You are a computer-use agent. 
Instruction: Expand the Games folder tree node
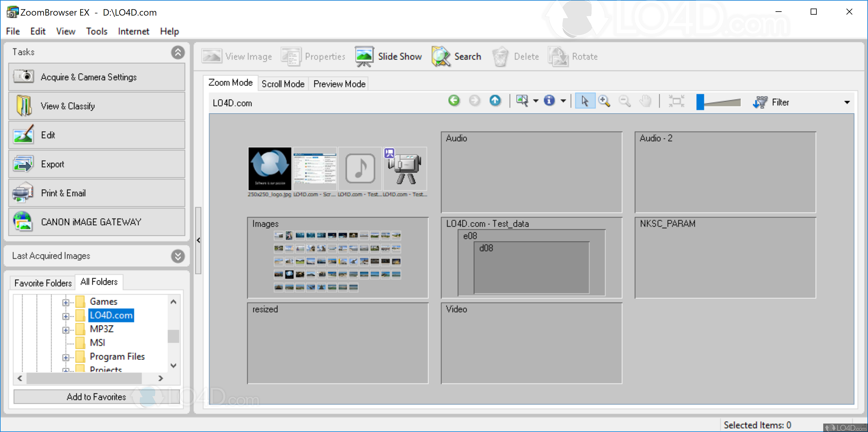tap(66, 302)
